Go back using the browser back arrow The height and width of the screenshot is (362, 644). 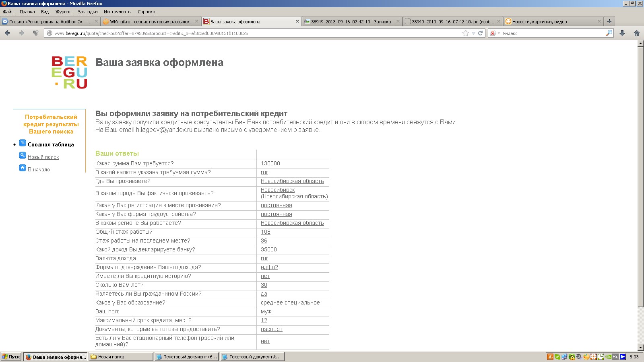(7, 33)
